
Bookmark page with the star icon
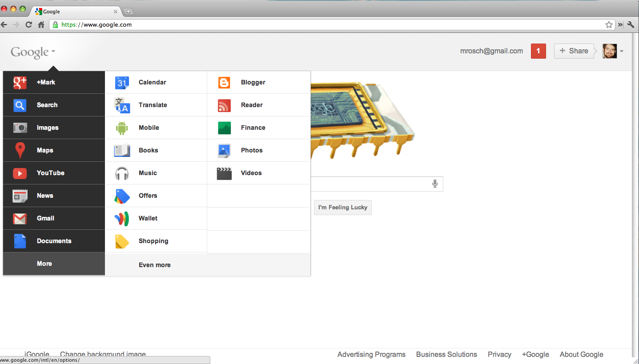609,25
